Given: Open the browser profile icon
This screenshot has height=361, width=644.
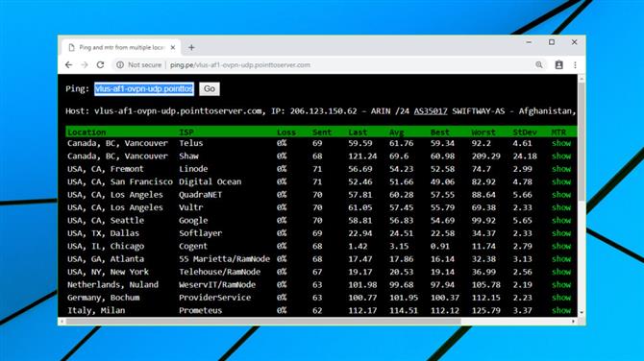Looking at the screenshot, I should tap(559, 65).
